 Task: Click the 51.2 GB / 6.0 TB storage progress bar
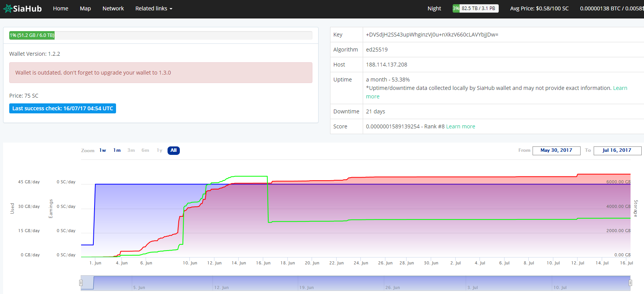(161, 35)
